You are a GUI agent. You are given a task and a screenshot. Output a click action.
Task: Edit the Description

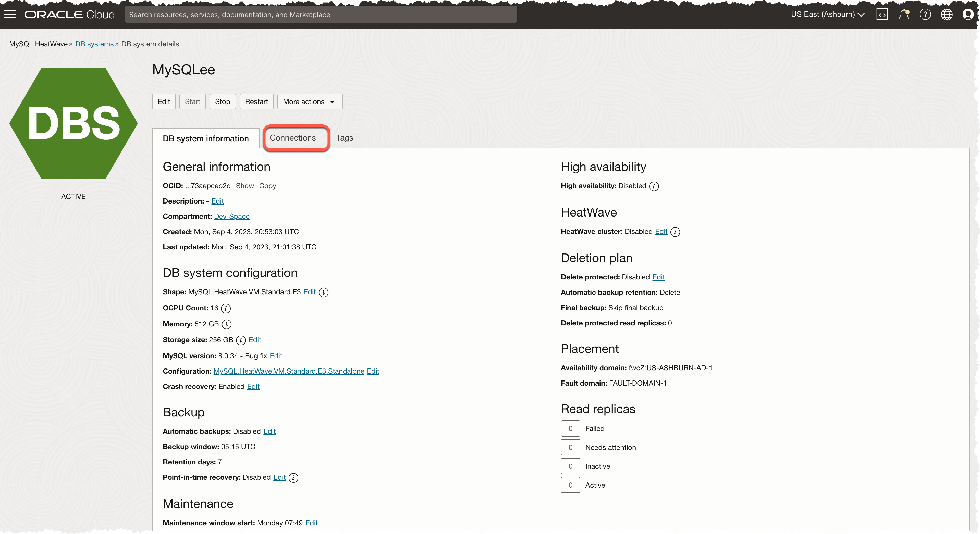coord(217,201)
